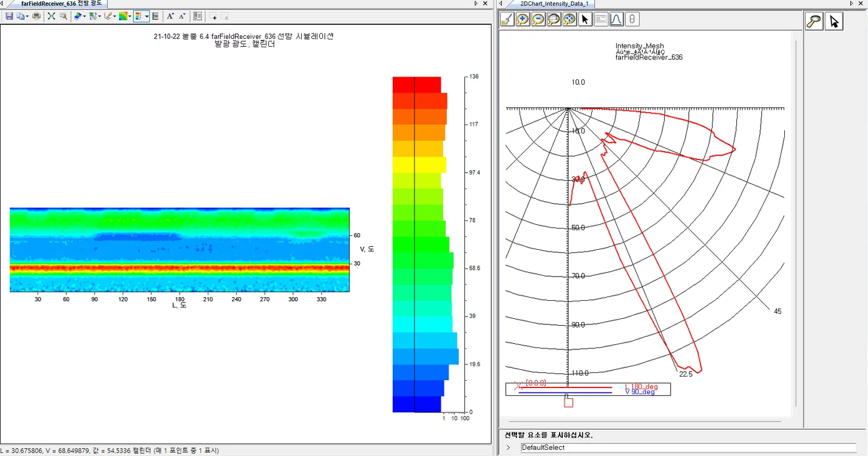868x456 pixels.
Task: Select the large magnifier tool in side panel
Action: pos(814,22)
